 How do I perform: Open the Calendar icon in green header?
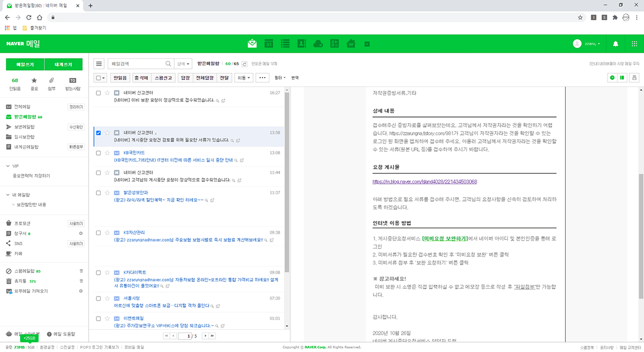point(269,44)
